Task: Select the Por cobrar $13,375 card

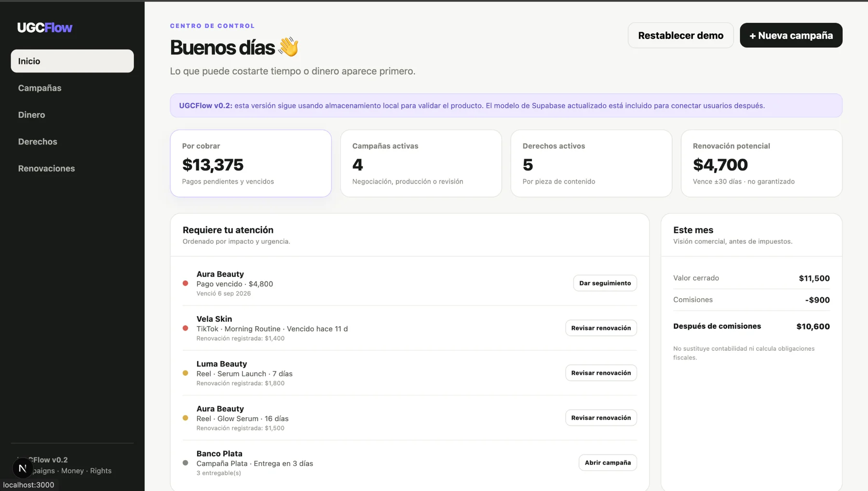Action: coord(251,163)
